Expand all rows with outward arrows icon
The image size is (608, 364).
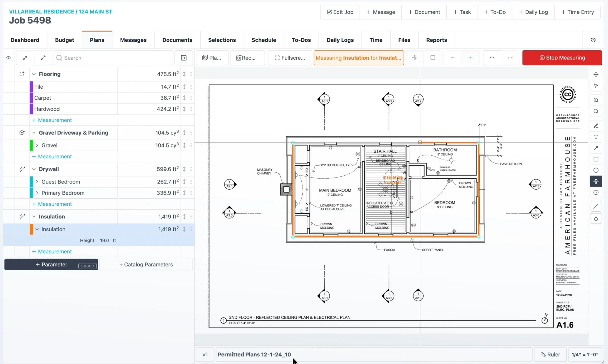click(43, 58)
